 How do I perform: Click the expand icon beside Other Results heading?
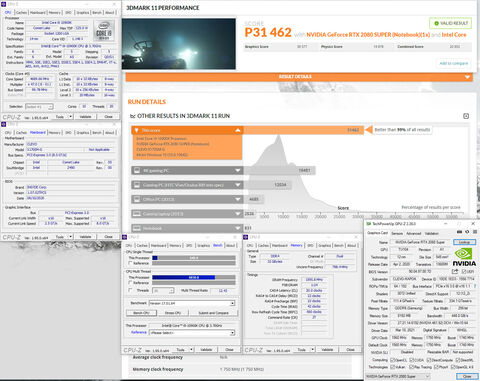pos(466,116)
